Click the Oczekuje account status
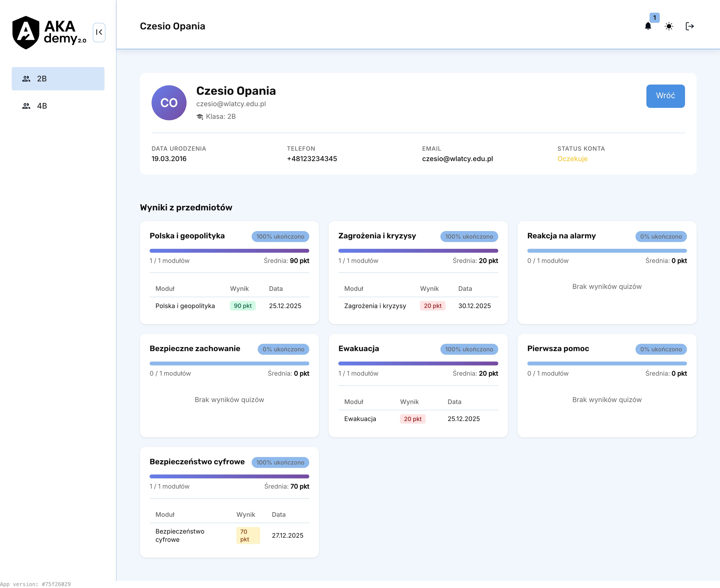Image resolution: width=720 pixels, height=588 pixels. point(572,159)
